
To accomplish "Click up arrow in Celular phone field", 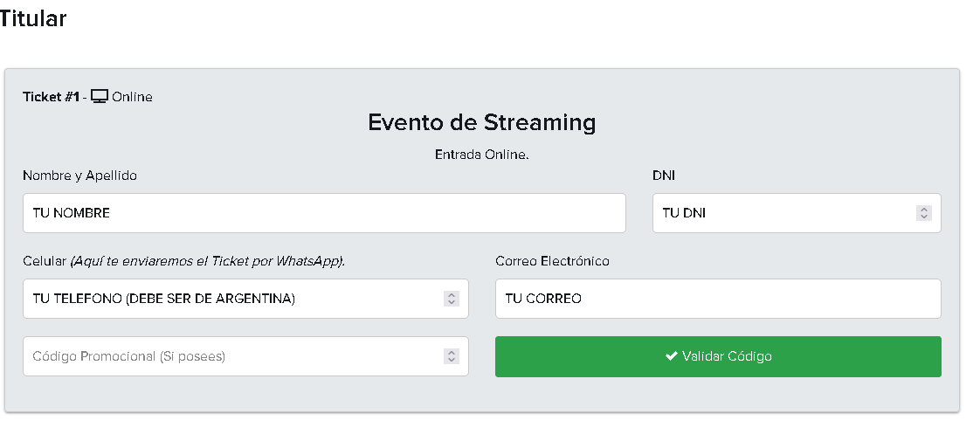I will coord(452,295).
